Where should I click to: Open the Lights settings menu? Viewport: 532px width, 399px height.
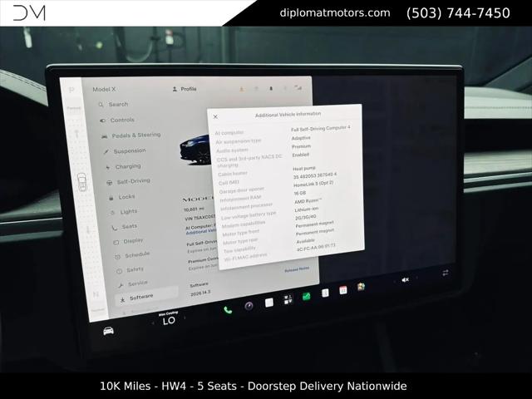click(x=124, y=212)
